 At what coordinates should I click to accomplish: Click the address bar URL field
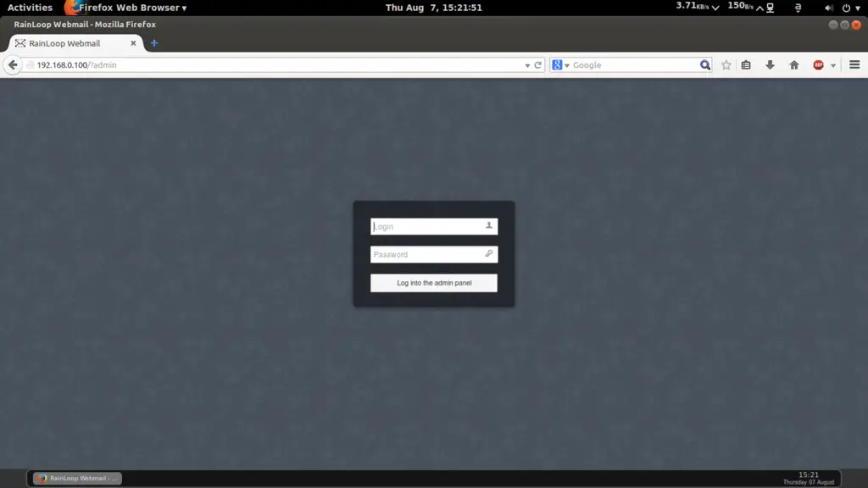click(277, 64)
